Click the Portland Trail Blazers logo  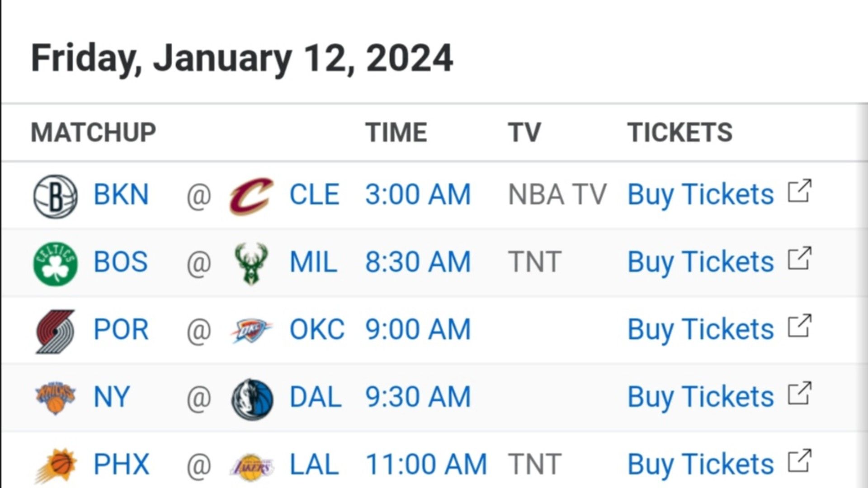[56, 331]
